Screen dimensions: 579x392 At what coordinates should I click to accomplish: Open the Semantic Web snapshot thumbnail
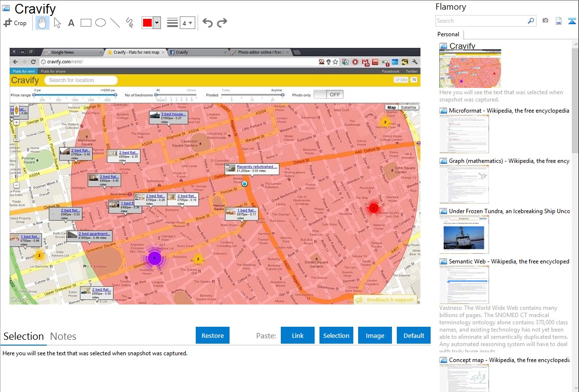click(x=464, y=284)
